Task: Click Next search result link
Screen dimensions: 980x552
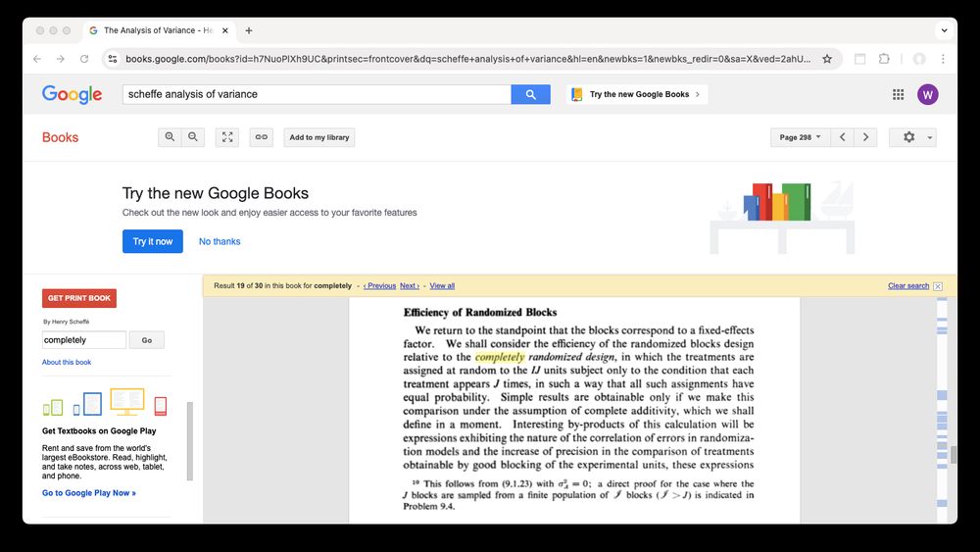Action: pos(410,285)
